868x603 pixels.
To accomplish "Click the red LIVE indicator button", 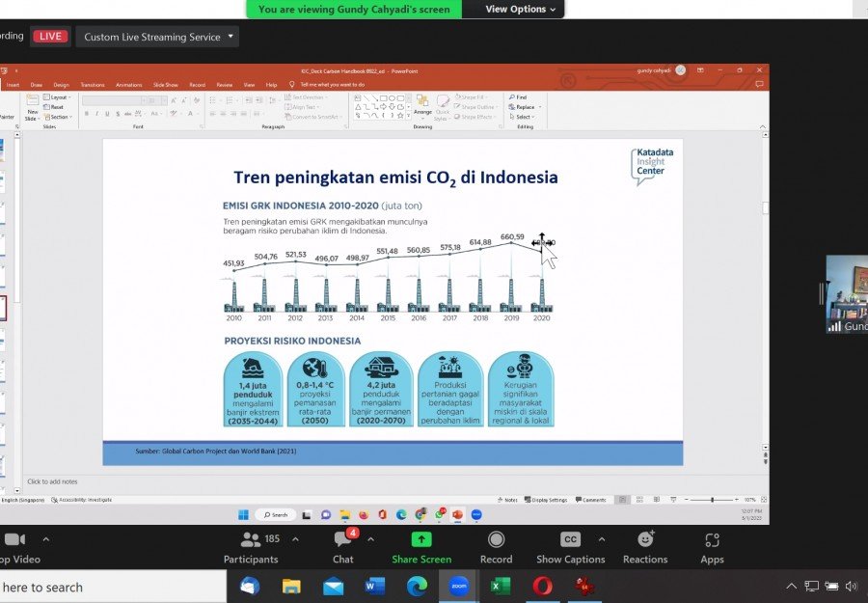I will point(49,37).
